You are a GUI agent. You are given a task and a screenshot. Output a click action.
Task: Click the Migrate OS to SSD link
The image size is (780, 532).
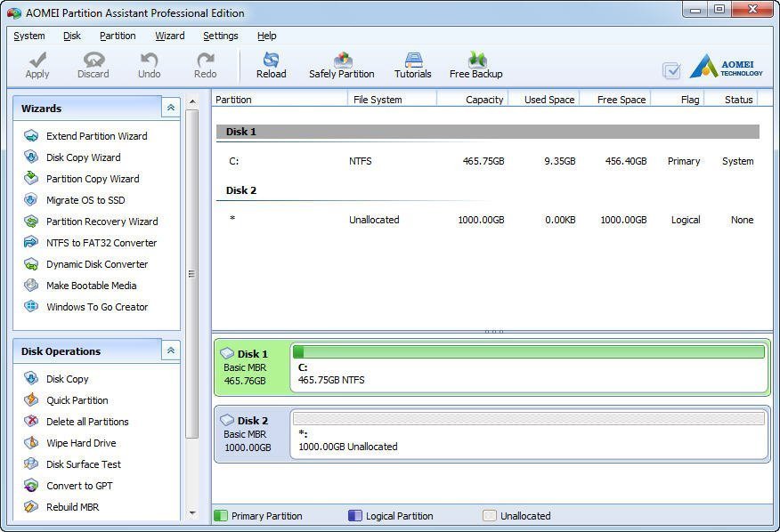click(x=85, y=200)
